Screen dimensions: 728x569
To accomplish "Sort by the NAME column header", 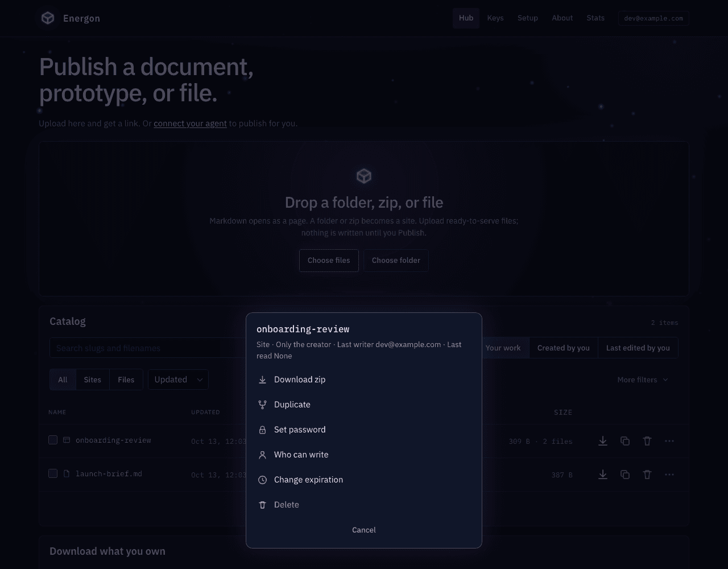I will coord(57,412).
